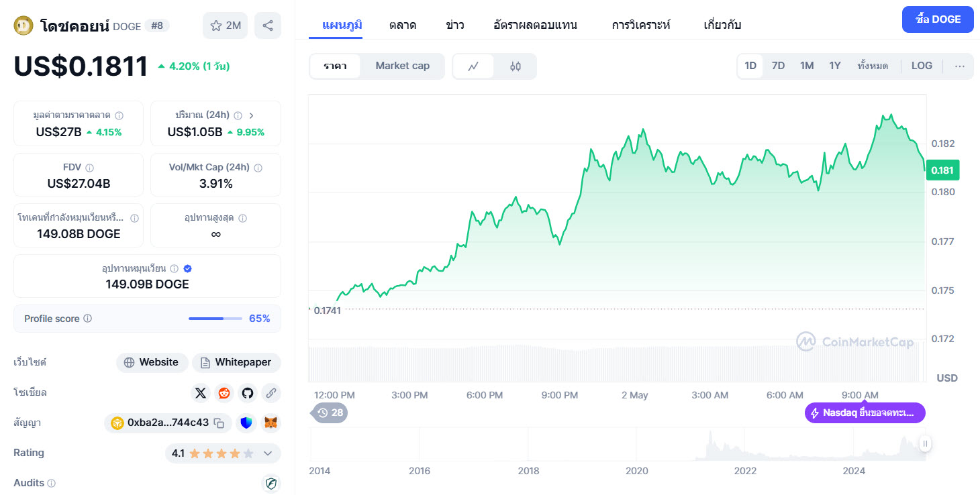980x495 pixels.
Task: Open Dogecoin's X (Twitter) profile
Action: point(201,393)
